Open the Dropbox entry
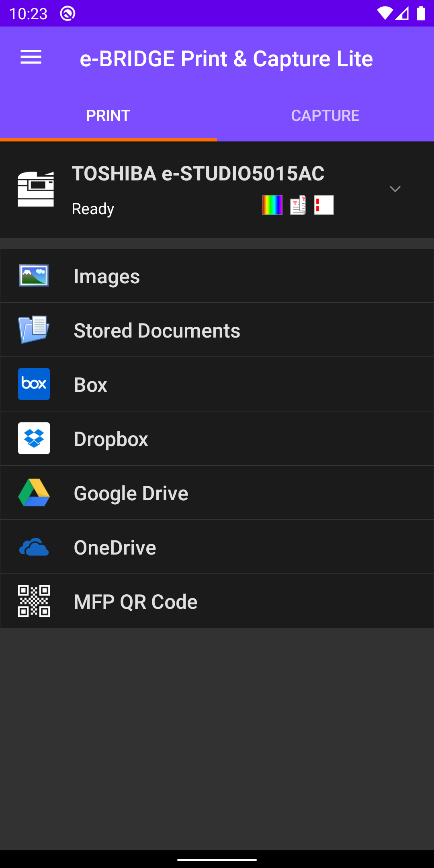 tap(217, 438)
